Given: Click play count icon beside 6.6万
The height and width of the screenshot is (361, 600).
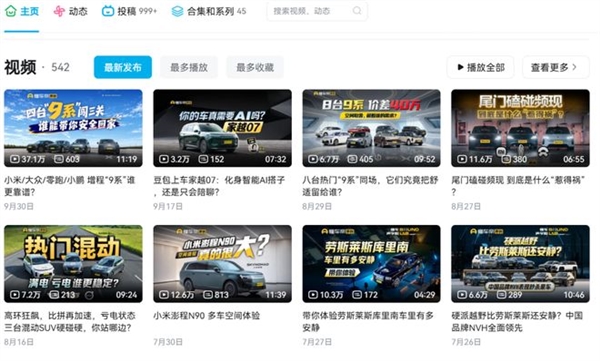Looking at the screenshot, I should pos(462,294).
